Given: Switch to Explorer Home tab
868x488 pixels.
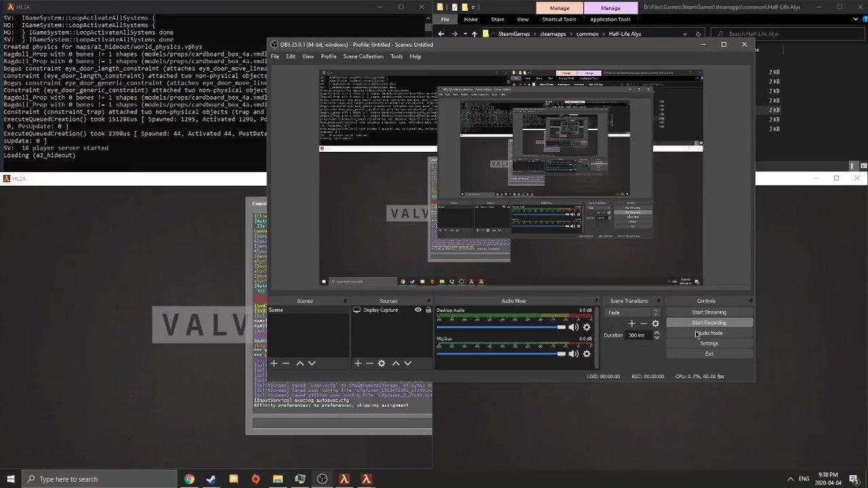Looking at the screenshot, I should pos(470,20).
